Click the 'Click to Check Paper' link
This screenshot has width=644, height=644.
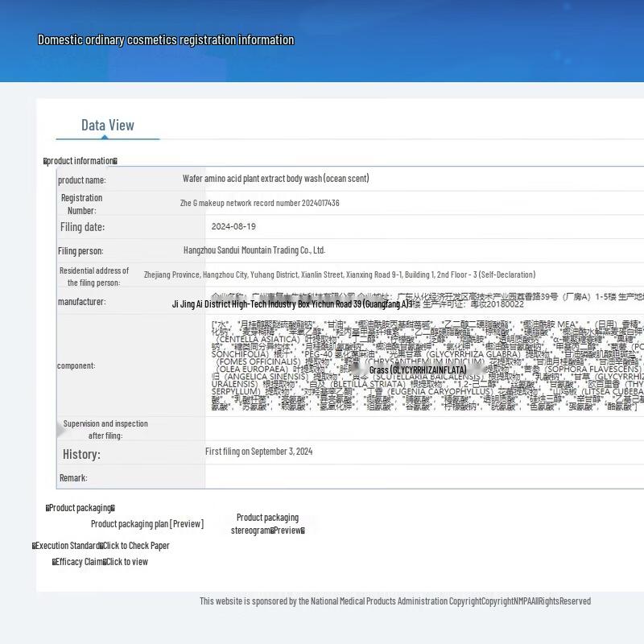pyautogui.click(x=136, y=546)
